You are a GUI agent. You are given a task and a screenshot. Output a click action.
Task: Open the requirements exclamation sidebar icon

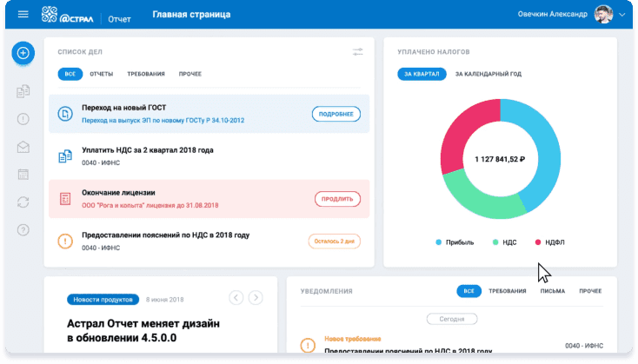(x=23, y=119)
